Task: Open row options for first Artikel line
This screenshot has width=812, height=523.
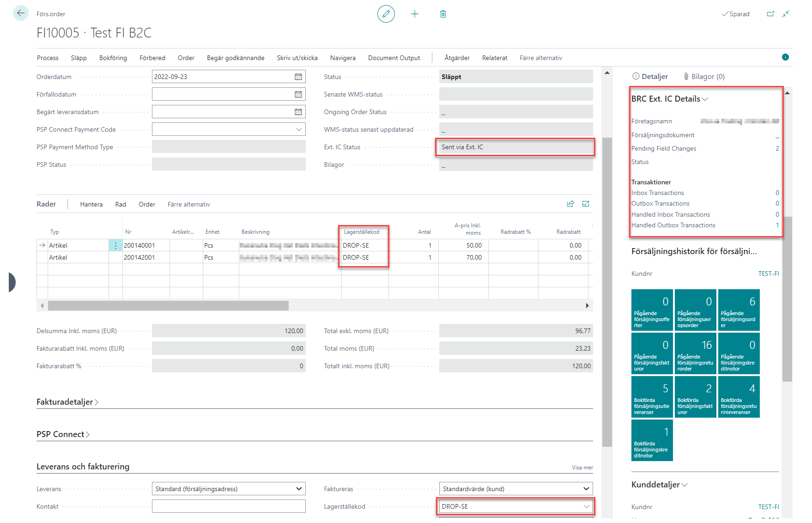Action: 115,245
